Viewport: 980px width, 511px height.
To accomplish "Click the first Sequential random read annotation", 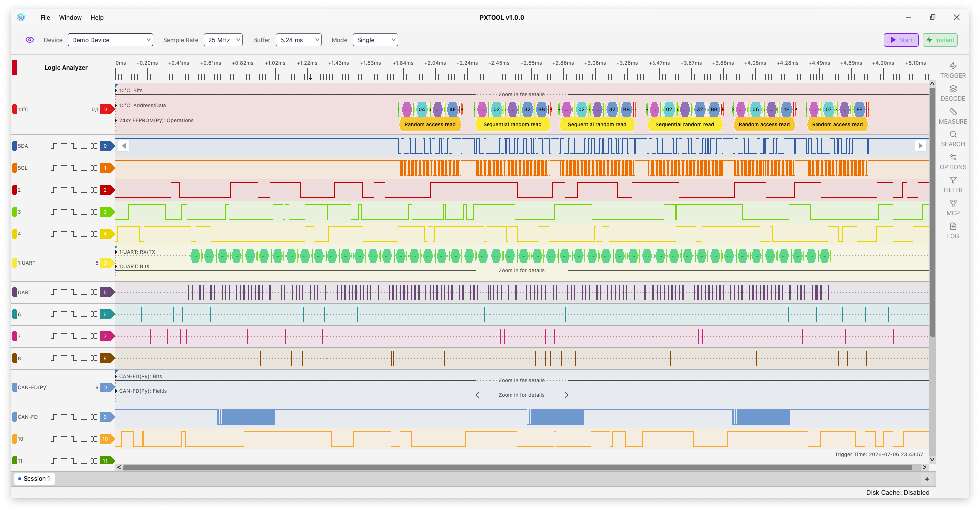I will coord(512,124).
